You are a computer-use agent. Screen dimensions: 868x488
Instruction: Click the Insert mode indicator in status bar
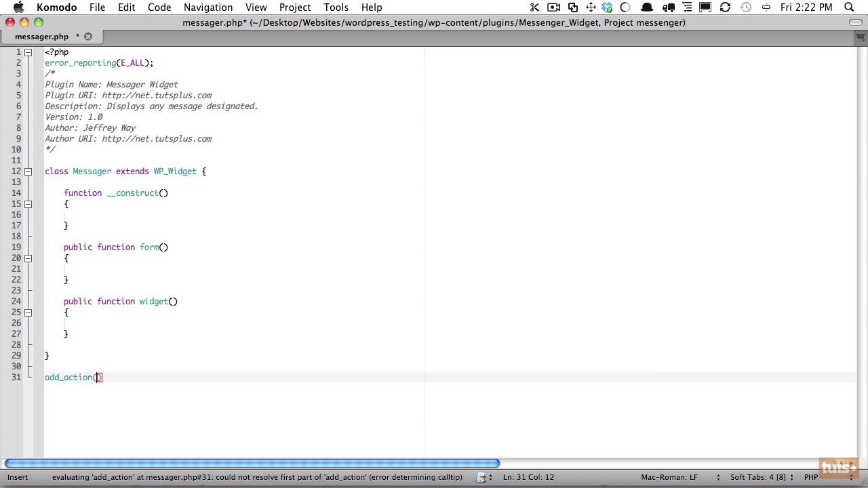click(18, 477)
